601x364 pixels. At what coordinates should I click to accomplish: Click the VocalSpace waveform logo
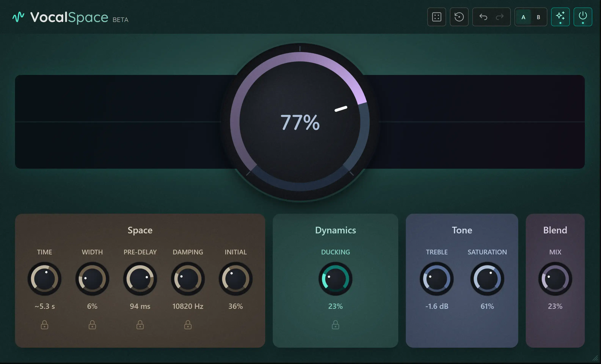18,17
